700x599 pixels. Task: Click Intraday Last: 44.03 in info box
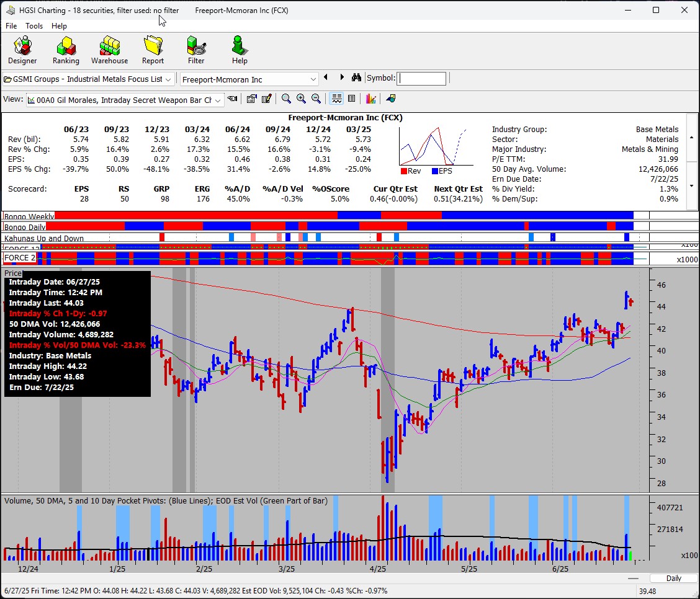click(x=47, y=303)
